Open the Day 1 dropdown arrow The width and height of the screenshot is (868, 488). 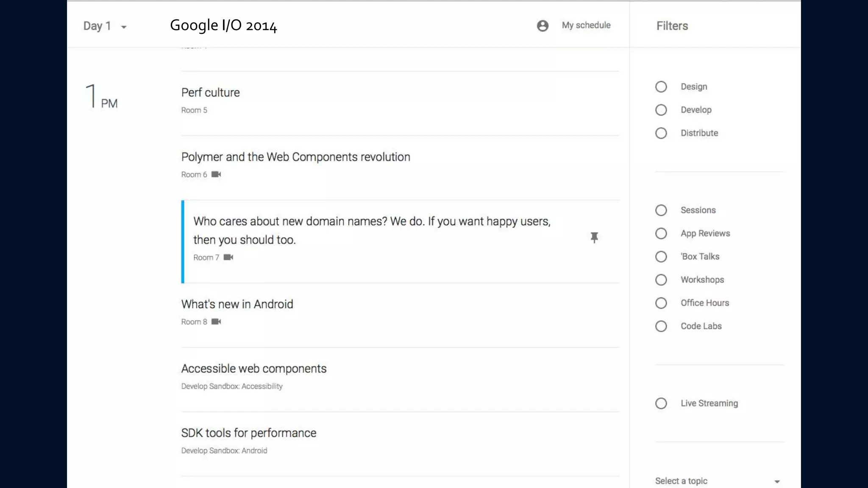click(x=124, y=27)
